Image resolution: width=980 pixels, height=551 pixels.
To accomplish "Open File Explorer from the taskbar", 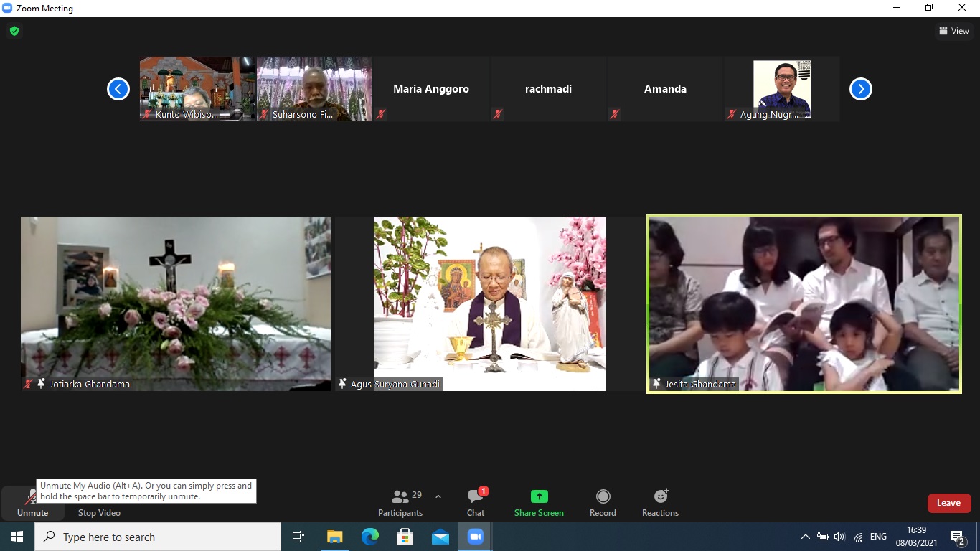I will [334, 537].
